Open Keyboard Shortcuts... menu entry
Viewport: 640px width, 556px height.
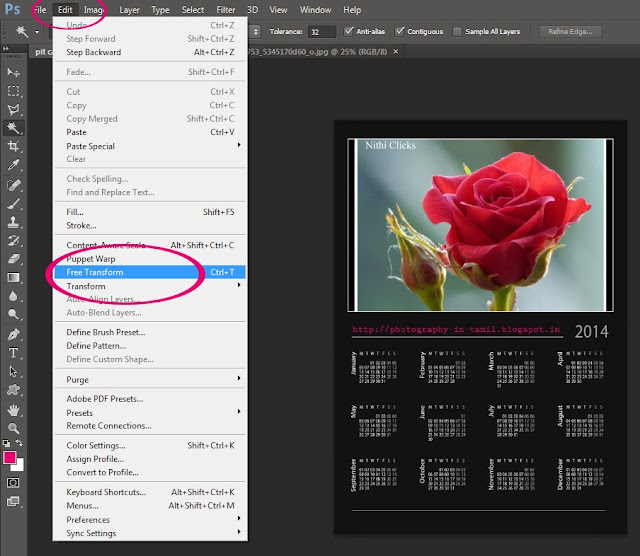tap(150, 492)
